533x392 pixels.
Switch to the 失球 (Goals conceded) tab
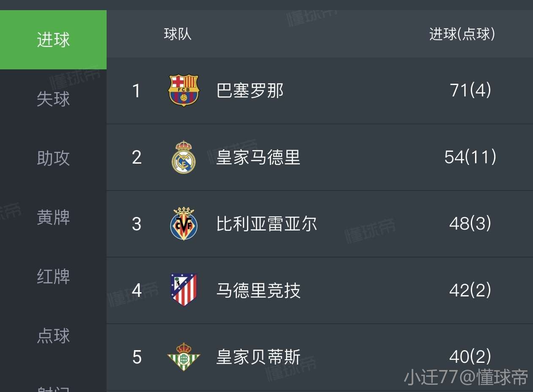[53, 99]
